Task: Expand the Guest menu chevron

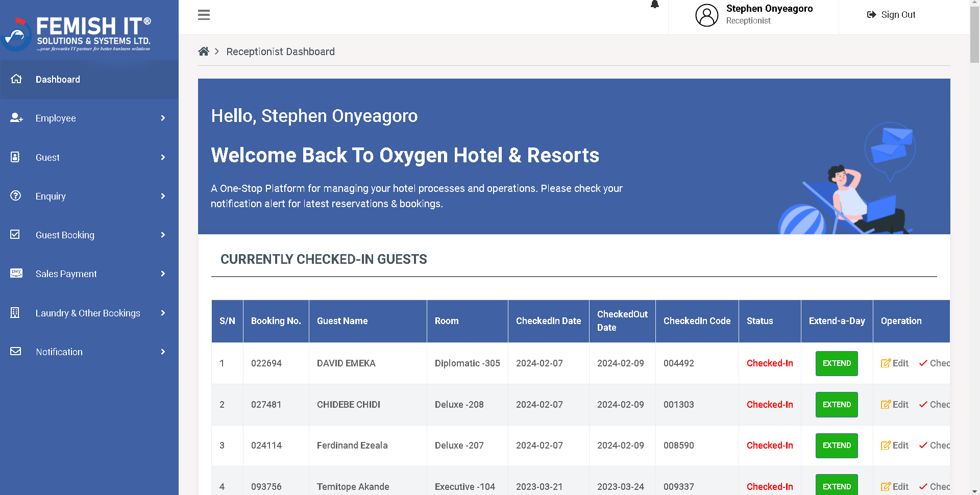Action: (x=163, y=157)
